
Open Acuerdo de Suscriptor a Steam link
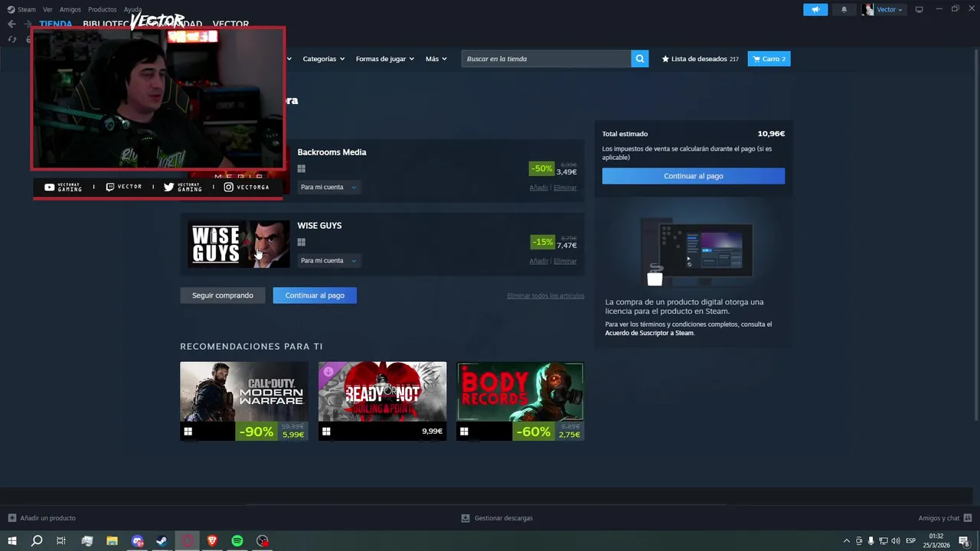[649, 333]
